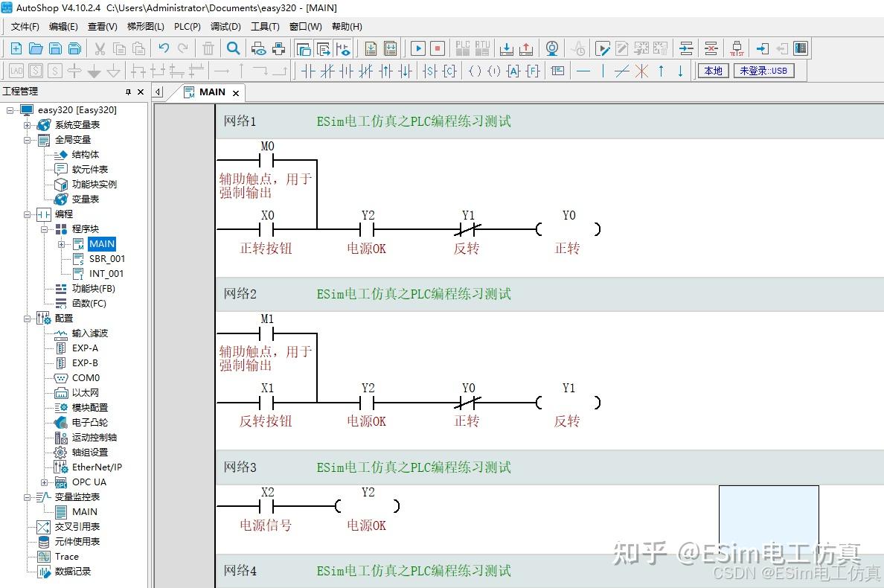
Task: Click the red stop button
Action: [438, 48]
